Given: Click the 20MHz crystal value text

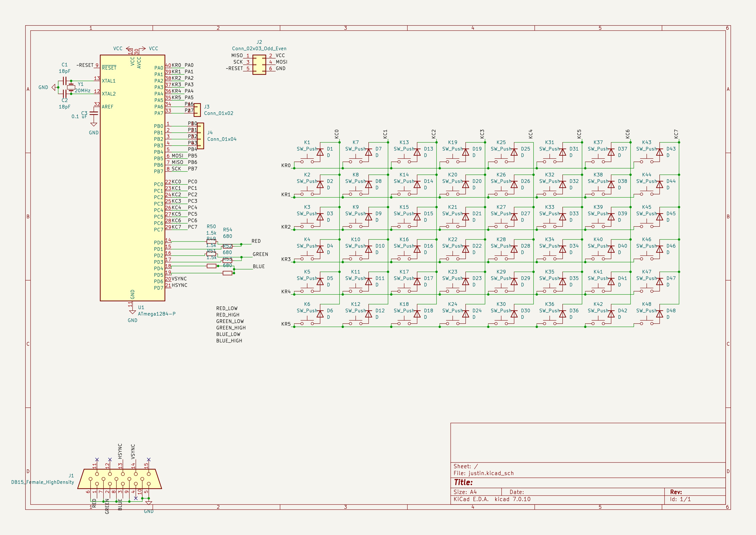Looking at the screenshot, I should click(x=82, y=91).
